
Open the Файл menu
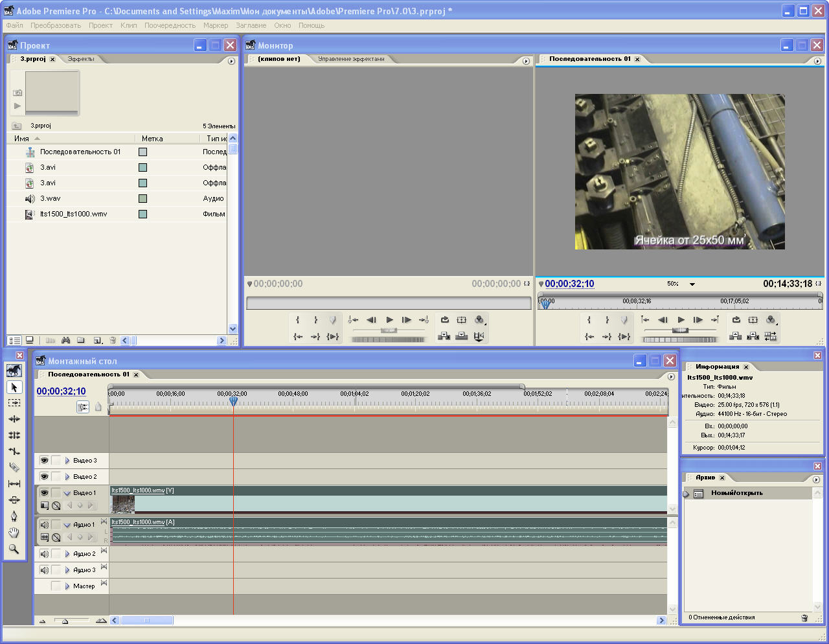(x=14, y=25)
